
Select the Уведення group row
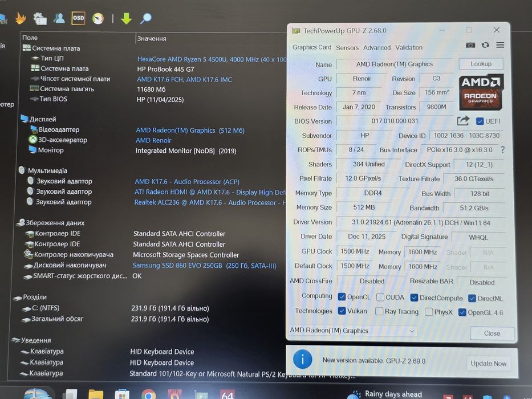pos(31,340)
